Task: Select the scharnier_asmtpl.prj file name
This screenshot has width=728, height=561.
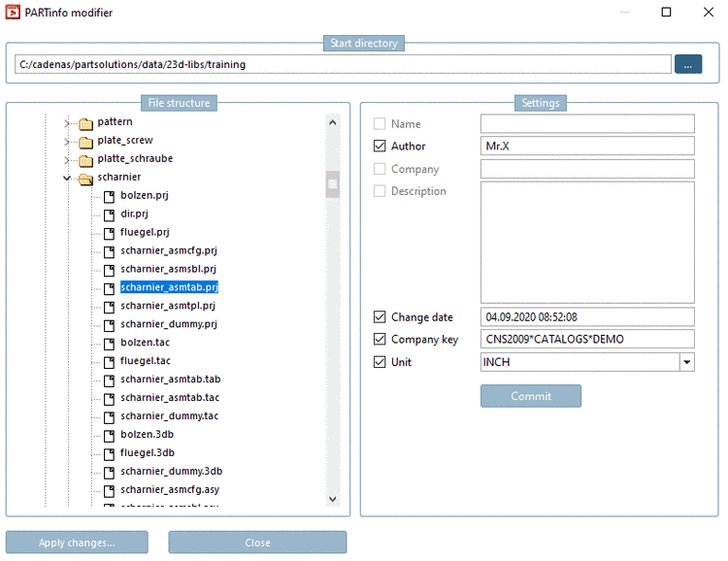Action: (x=168, y=306)
